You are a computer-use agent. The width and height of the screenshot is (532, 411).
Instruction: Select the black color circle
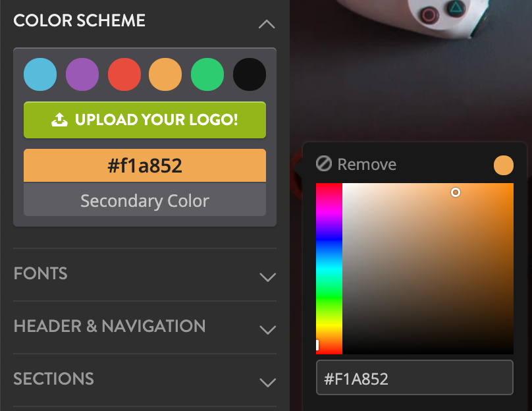point(249,74)
